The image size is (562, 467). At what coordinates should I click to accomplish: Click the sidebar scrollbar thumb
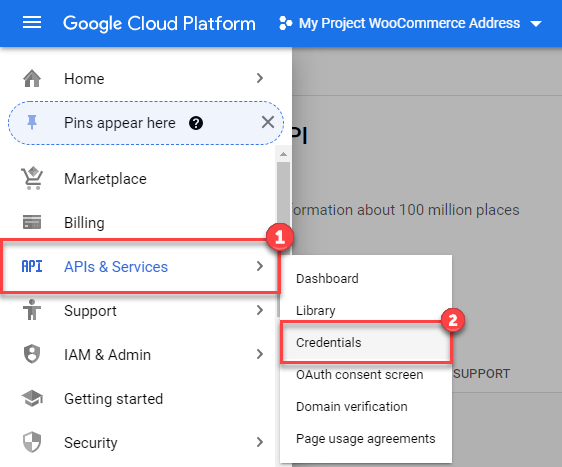click(283, 201)
